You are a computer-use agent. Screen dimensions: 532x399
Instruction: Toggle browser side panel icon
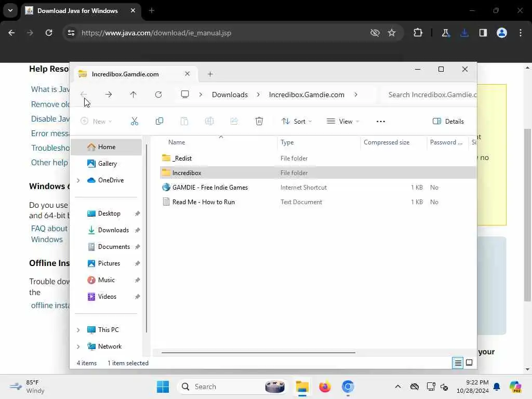point(483,33)
